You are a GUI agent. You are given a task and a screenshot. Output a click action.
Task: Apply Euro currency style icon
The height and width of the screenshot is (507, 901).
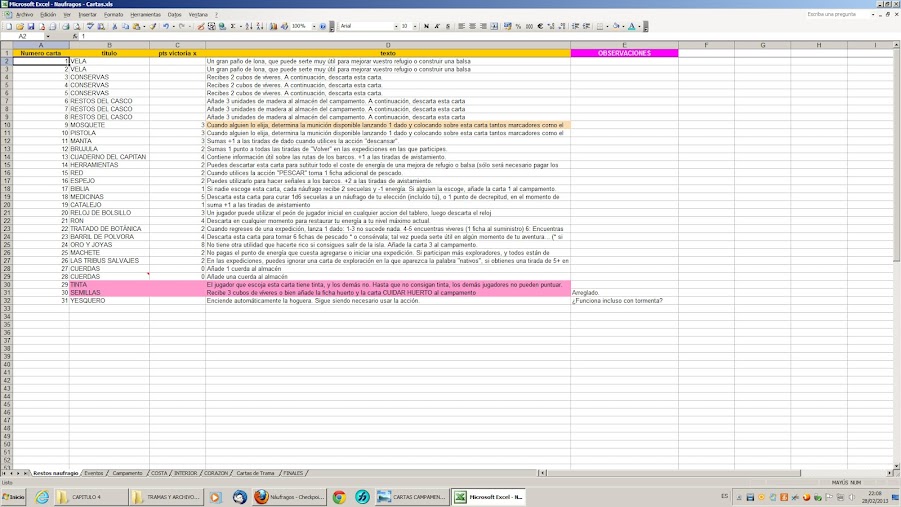(x=540, y=26)
